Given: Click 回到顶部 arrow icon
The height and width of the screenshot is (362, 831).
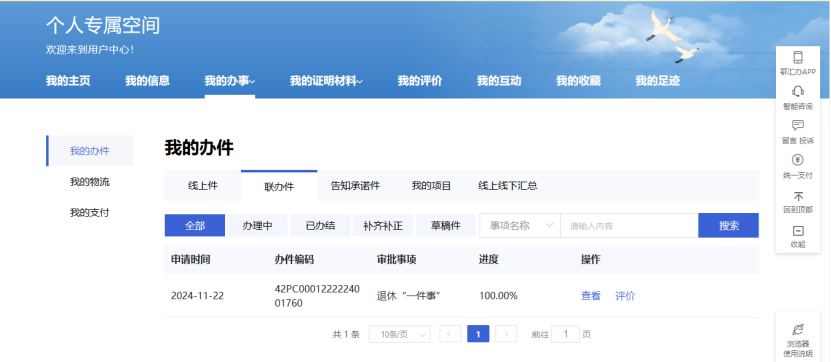Looking at the screenshot, I should coord(798,196).
